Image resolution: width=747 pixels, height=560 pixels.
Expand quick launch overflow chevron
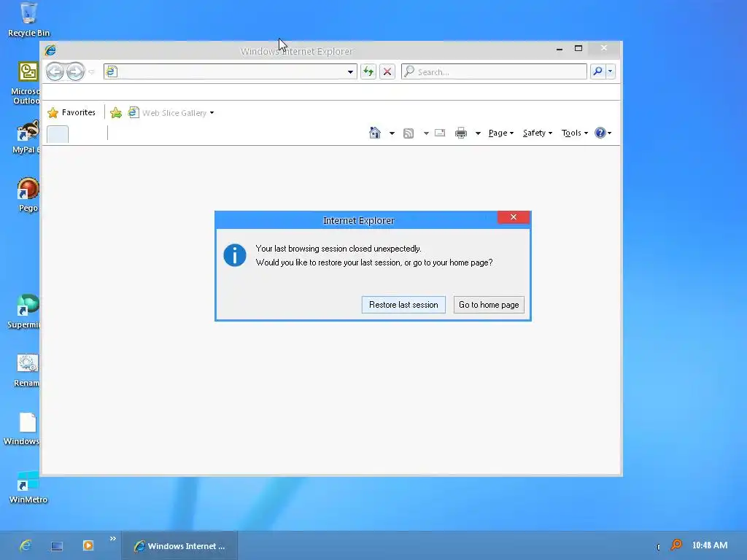point(113,539)
